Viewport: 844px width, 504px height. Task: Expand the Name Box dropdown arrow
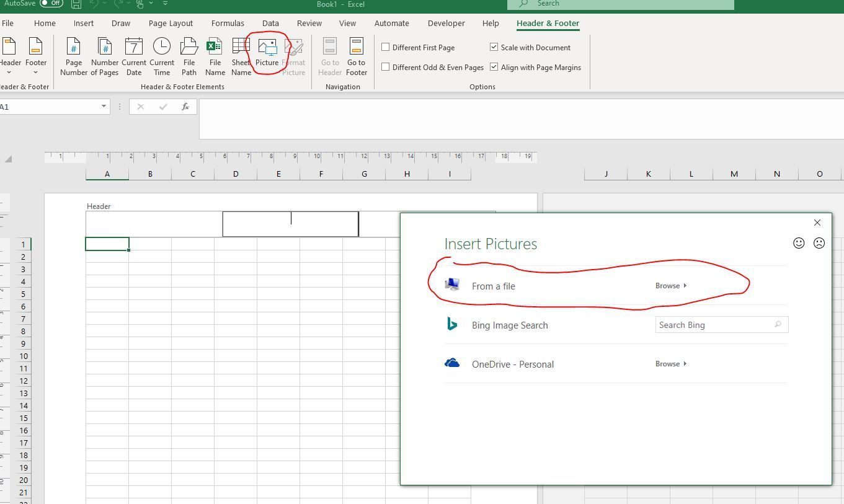(104, 107)
